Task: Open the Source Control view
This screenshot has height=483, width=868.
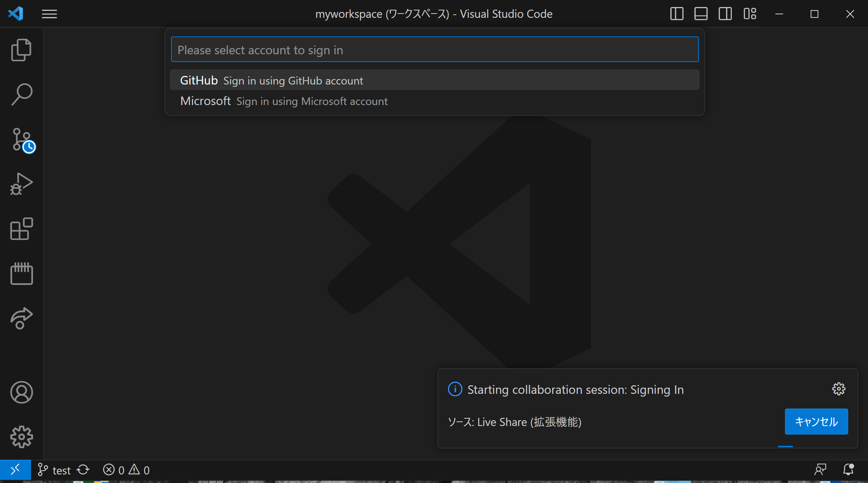Action: 23,140
